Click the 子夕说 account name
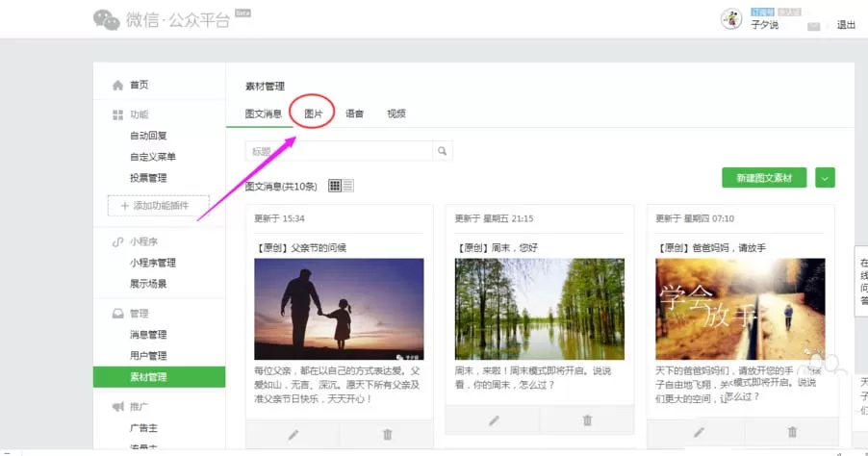 pyautogui.click(x=764, y=25)
